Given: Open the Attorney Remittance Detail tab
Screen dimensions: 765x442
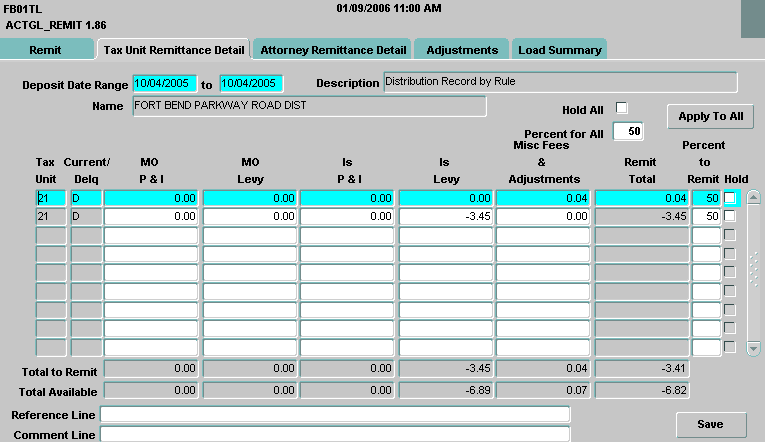Looking at the screenshot, I should (333, 49).
